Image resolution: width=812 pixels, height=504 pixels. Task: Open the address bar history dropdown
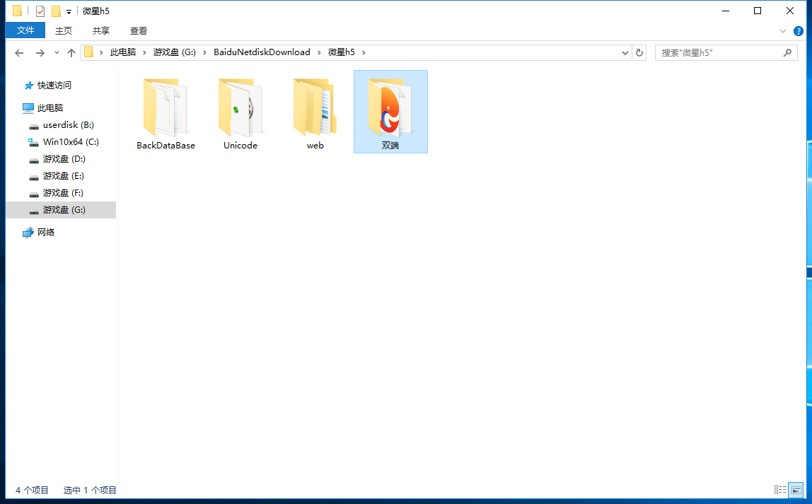(625, 52)
